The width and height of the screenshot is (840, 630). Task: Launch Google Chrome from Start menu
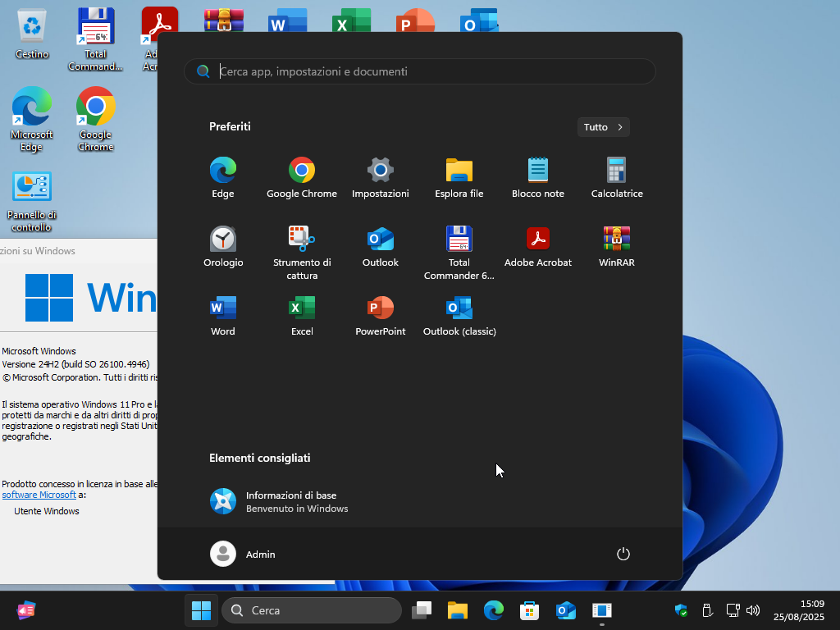point(302,178)
